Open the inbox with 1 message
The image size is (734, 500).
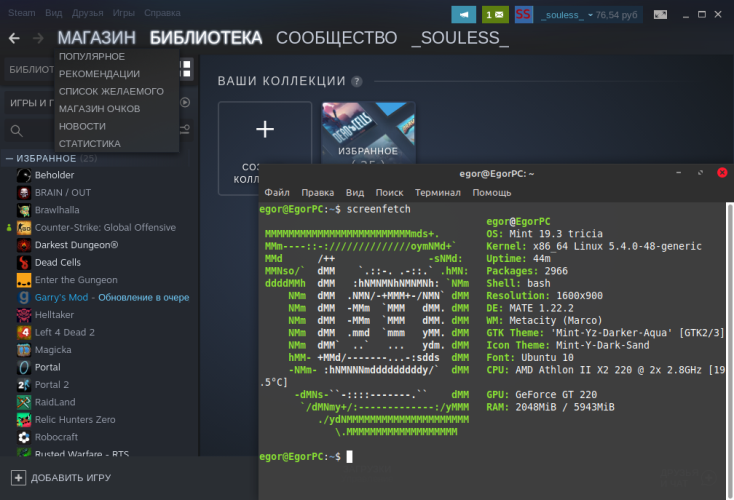pyautogui.click(x=495, y=15)
